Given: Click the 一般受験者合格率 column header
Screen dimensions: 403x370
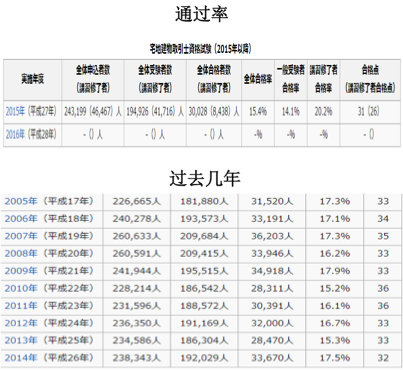Looking at the screenshot, I should (x=291, y=79).
